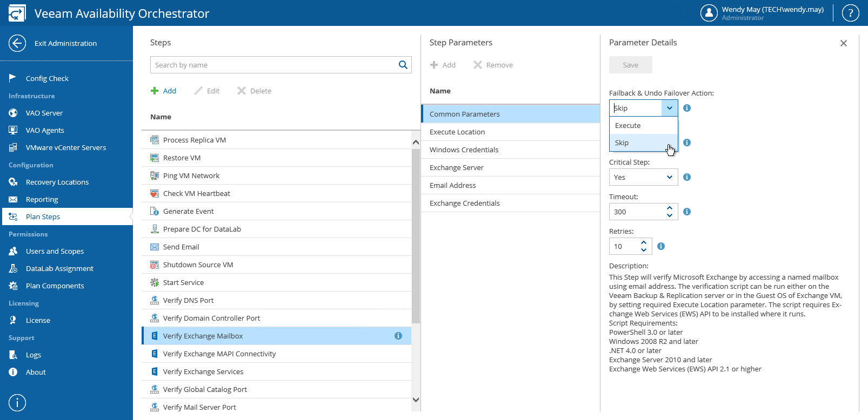
Task: Choose Skip option in dropdown list
Action: pos(644,143)
